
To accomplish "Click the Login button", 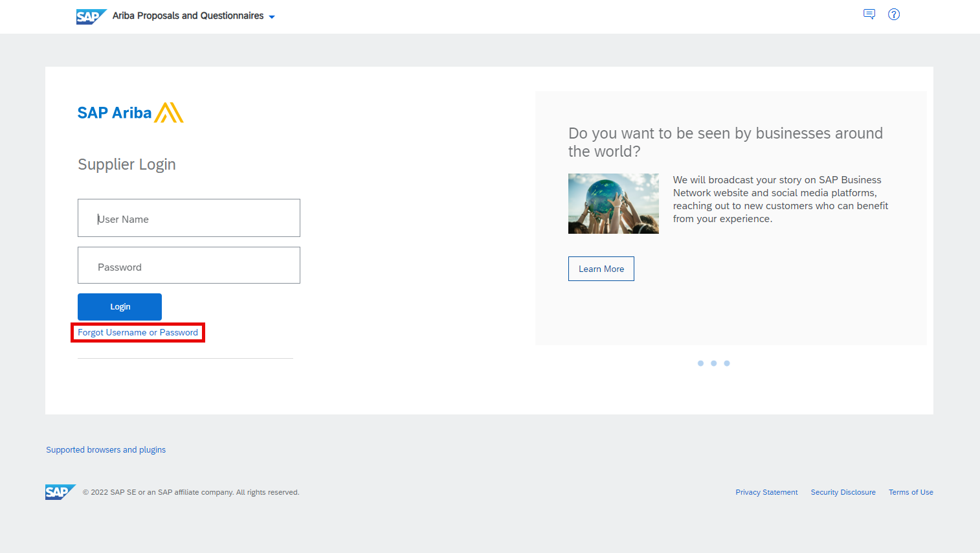I will pyautogui.click(x=120, y=307).
